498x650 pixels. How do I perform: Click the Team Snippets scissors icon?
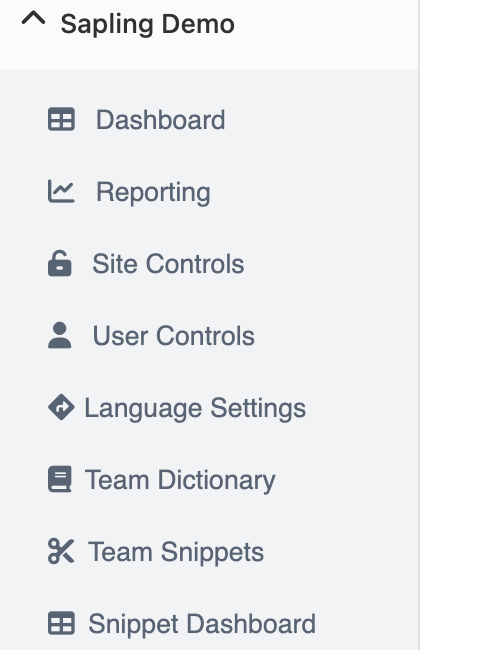[x=61, y=551]
